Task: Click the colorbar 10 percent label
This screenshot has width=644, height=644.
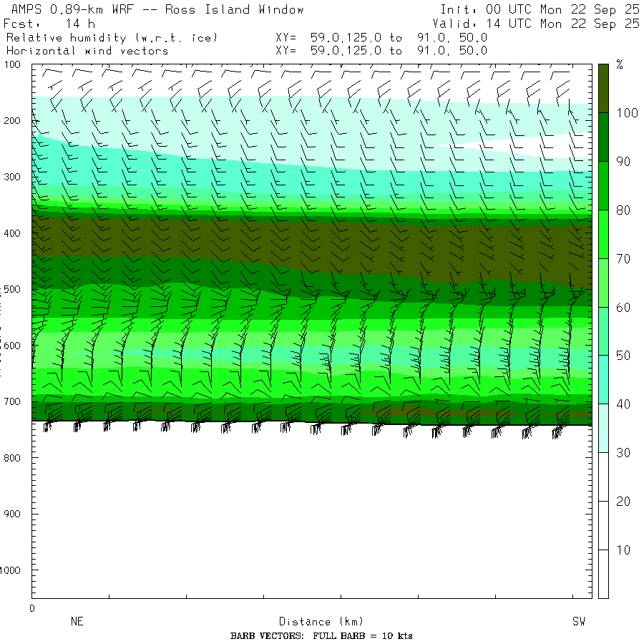Action: [x=623, y=550]
